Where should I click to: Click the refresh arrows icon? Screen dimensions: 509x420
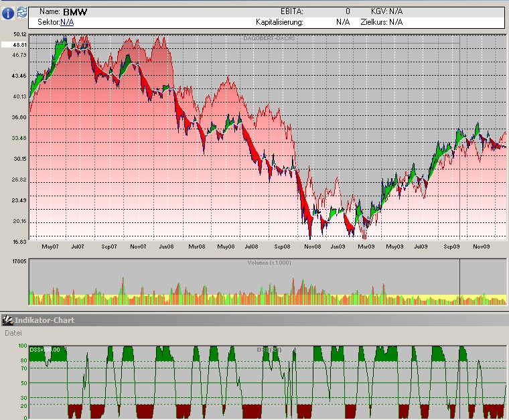click(x=21, y=12)
